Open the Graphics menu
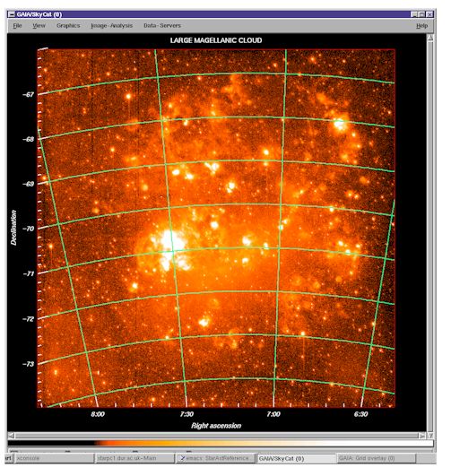 coord(68,26)
